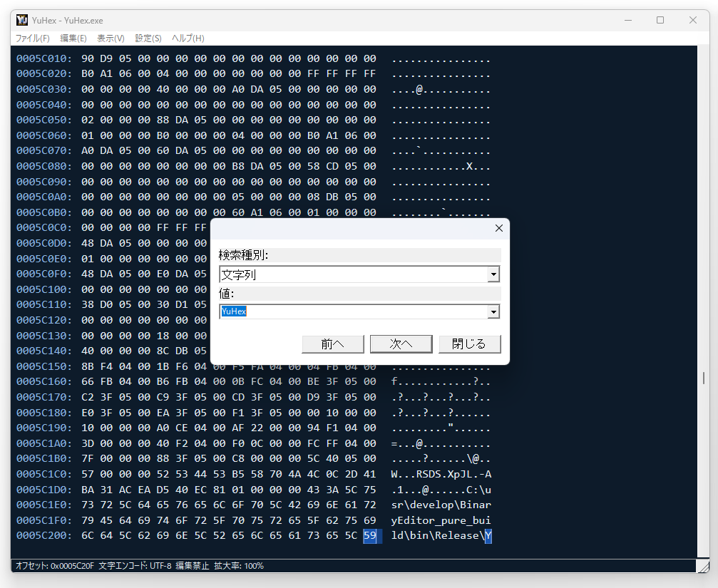
Task: Click the highlighted byte 59 at row 0005C200
Action: click(x=370, y=536)
